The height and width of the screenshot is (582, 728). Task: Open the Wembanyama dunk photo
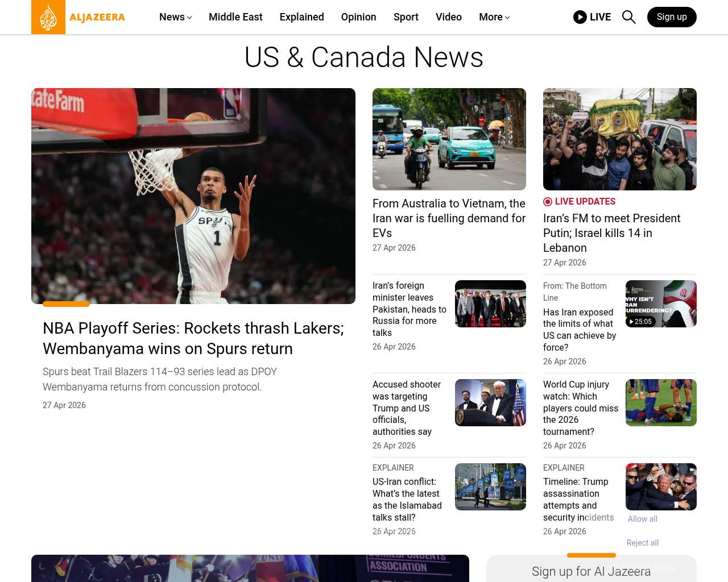coord(193,196)
